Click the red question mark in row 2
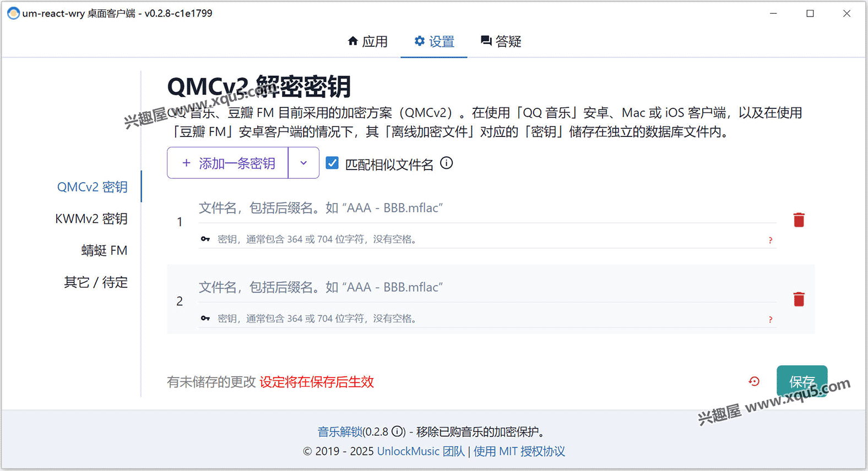Image resolution: width=868 pixels, height=471 pixels. point(771,320)
